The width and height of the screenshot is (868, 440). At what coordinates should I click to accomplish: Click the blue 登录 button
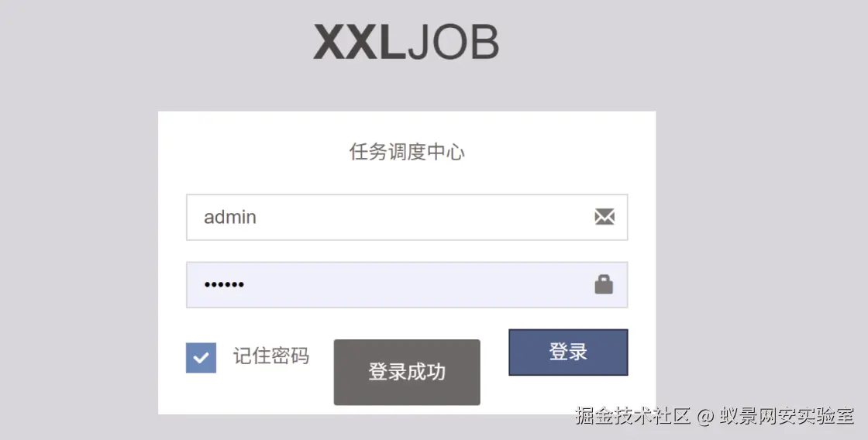click(568, 352)
